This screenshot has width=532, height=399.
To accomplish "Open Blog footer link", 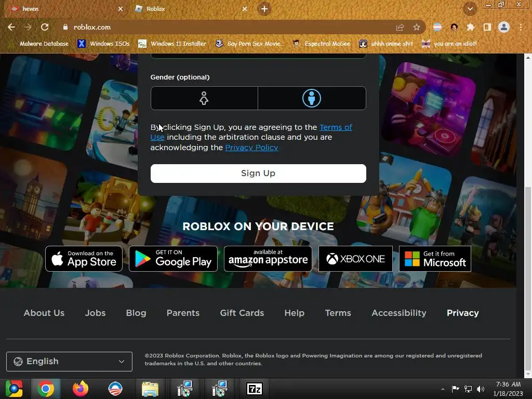I will coord(136,313).
